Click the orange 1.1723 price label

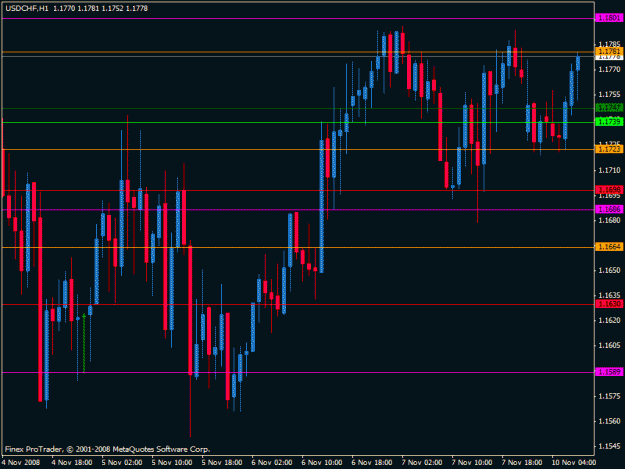(x=609, y=149)
